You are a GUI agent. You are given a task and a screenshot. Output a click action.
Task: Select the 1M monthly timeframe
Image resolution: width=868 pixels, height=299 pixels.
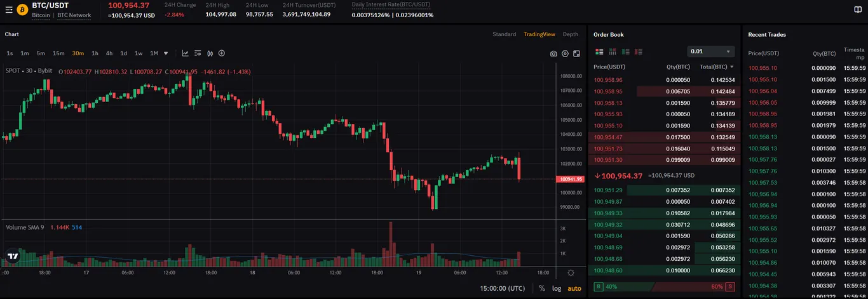click(x=154, y=53)
